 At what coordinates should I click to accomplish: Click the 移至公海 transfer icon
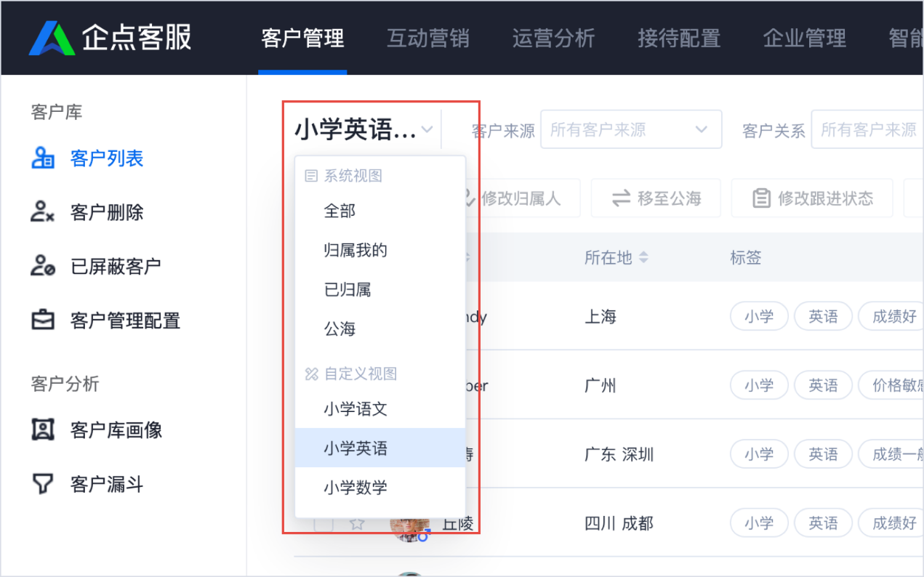click(x=621, y=198)
